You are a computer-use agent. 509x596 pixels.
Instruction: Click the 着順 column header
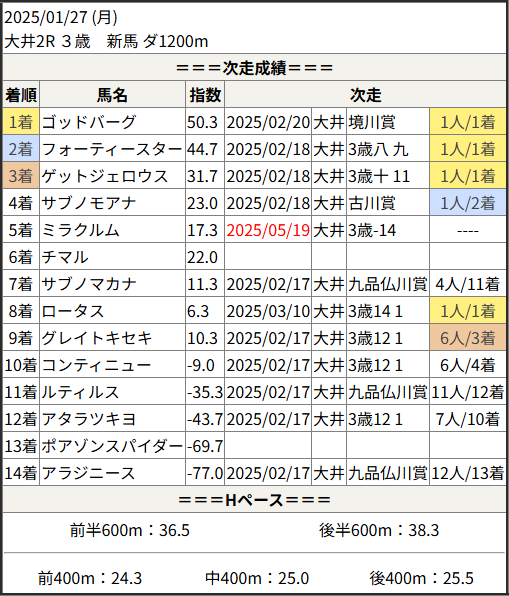[21, 95]
